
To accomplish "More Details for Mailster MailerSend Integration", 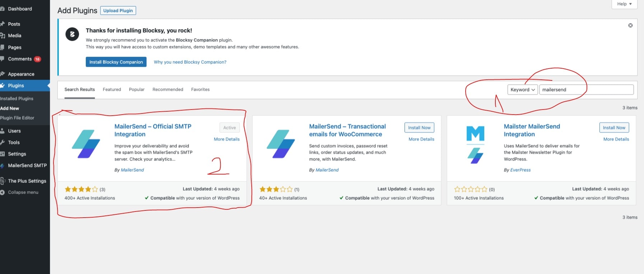I will (616, 139).
